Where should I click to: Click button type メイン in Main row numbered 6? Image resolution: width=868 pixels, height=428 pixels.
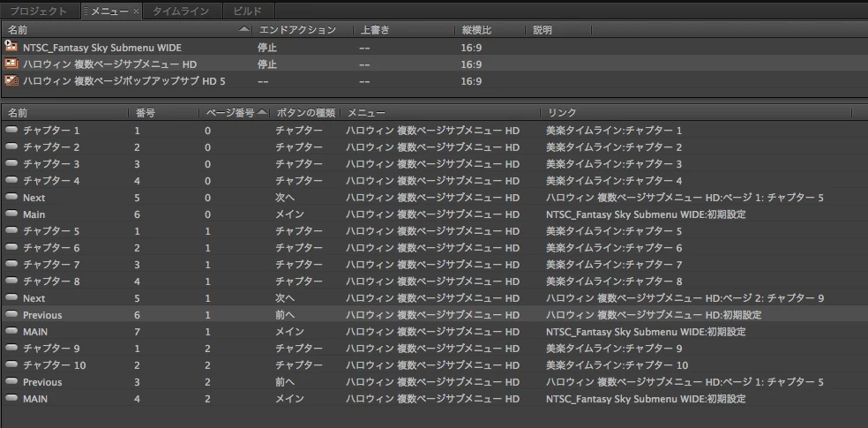289,214
